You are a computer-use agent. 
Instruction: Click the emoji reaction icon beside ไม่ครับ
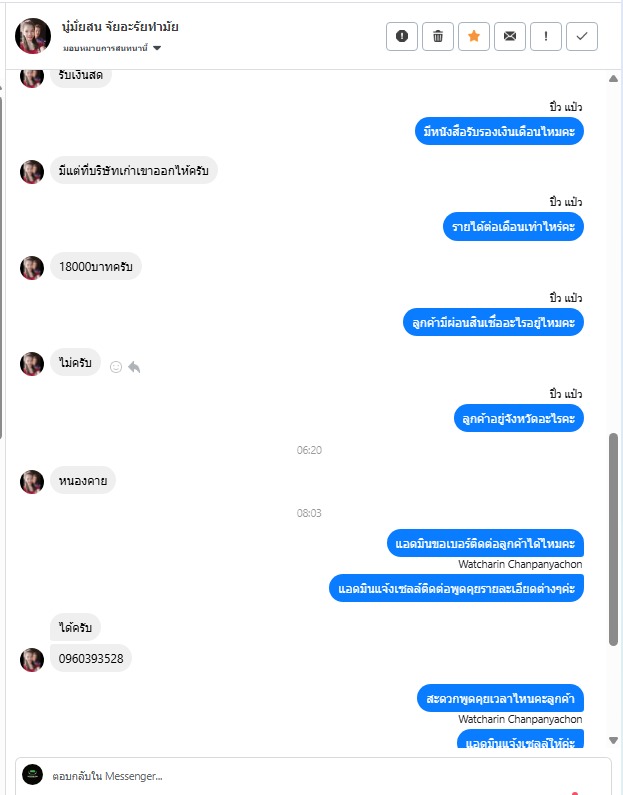click(x=116, y=367)
